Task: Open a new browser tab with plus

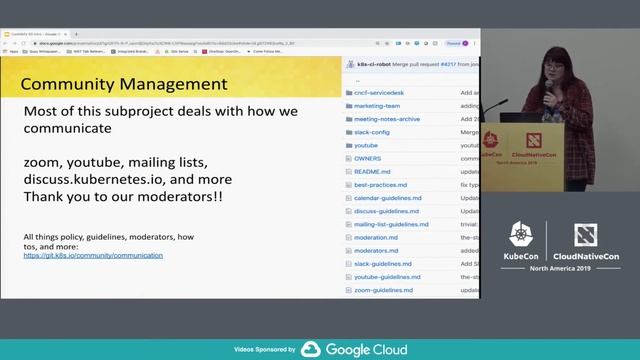Action: pos(76,34)
